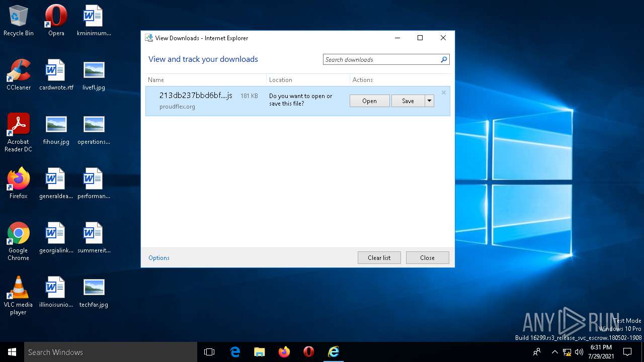The width and height of the screenshot is (644, 362).
Task: Open the Recycle Bin desktop icon
Action: point(18,20)
